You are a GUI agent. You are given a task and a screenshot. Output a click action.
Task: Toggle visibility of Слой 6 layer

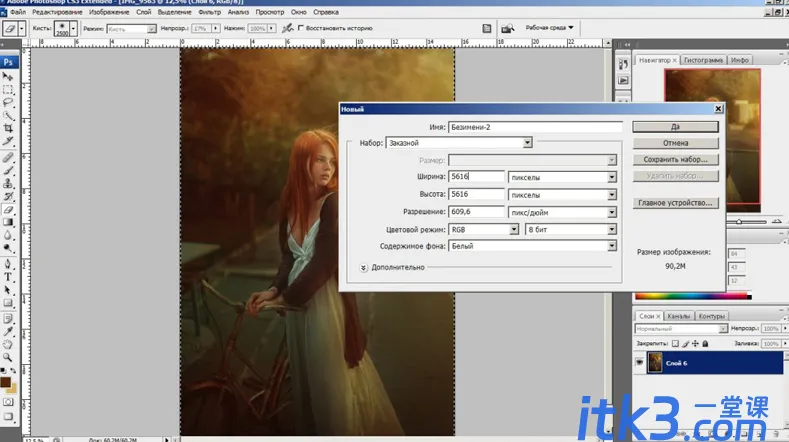pyautogui.click(x=639, y=362)
